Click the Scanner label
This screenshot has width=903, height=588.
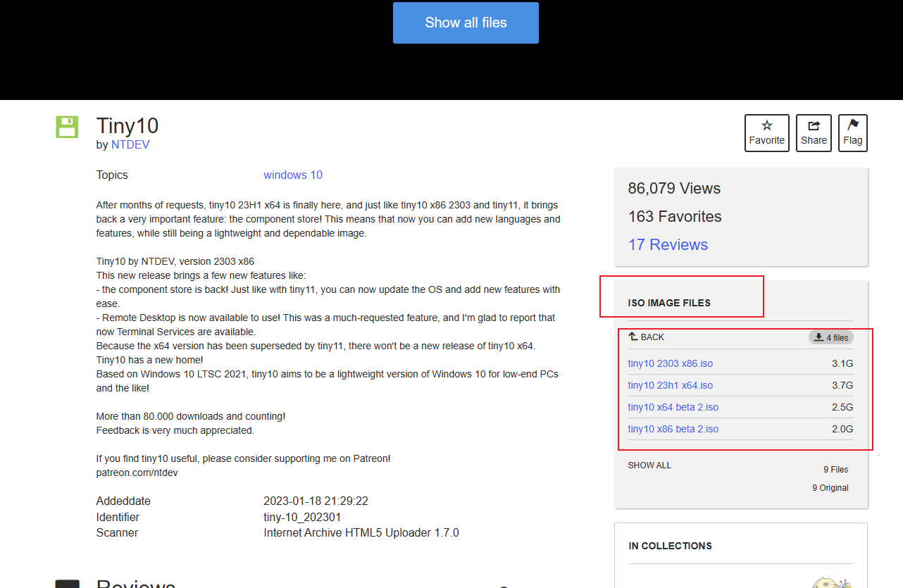pyautogui.click(x=117, y=533)
